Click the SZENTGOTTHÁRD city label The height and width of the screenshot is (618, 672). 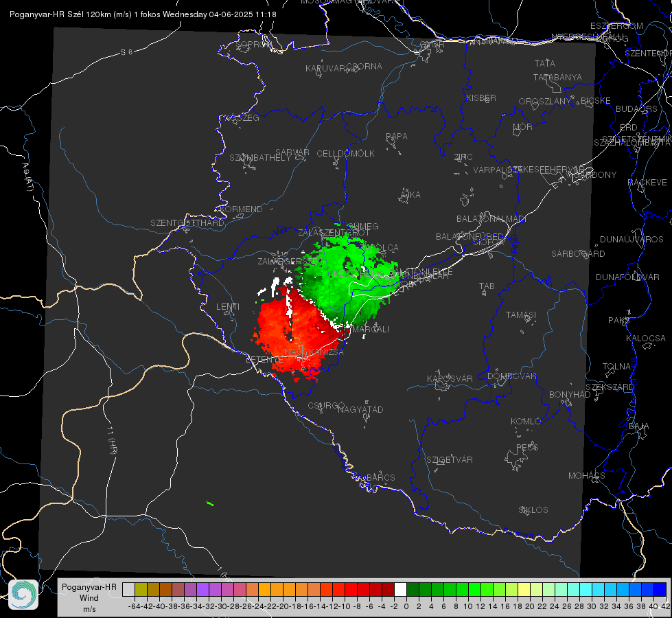187,223
